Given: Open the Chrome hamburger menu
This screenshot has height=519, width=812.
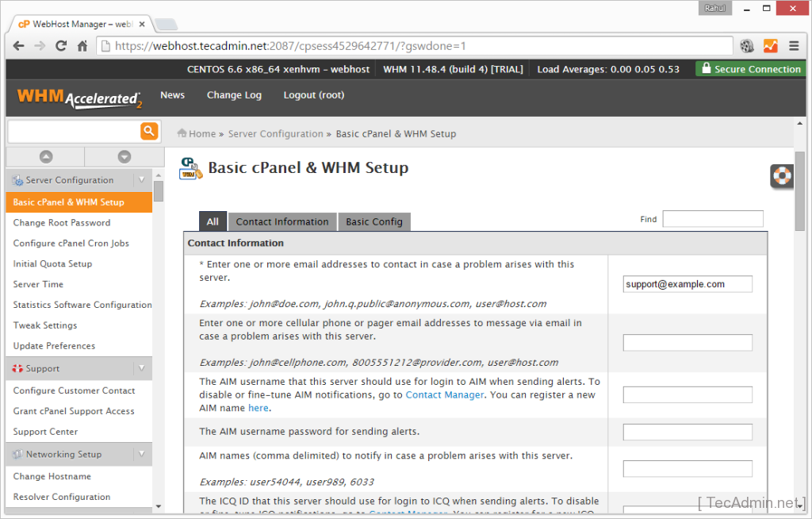Looking at the screenshot, I should pyautogui.click(x=794, y=46).
